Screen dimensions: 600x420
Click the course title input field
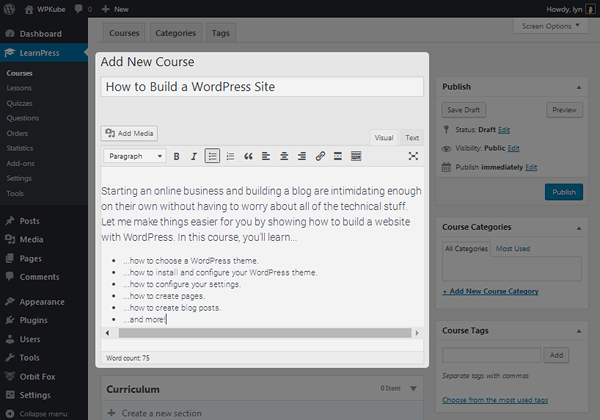pos(262,87)
